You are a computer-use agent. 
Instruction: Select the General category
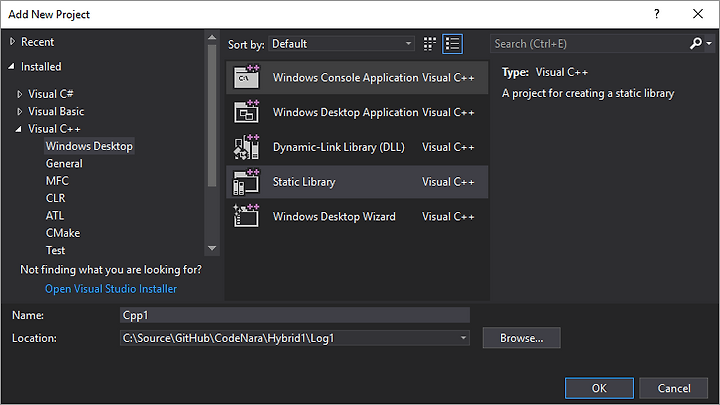64,163
